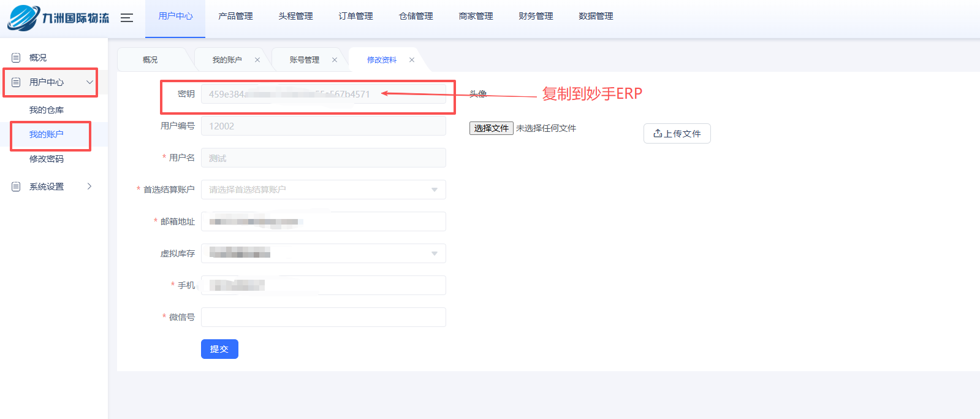Open the 产品管理 top menu
The image size is (980, 419).
(x=235, y=17)
